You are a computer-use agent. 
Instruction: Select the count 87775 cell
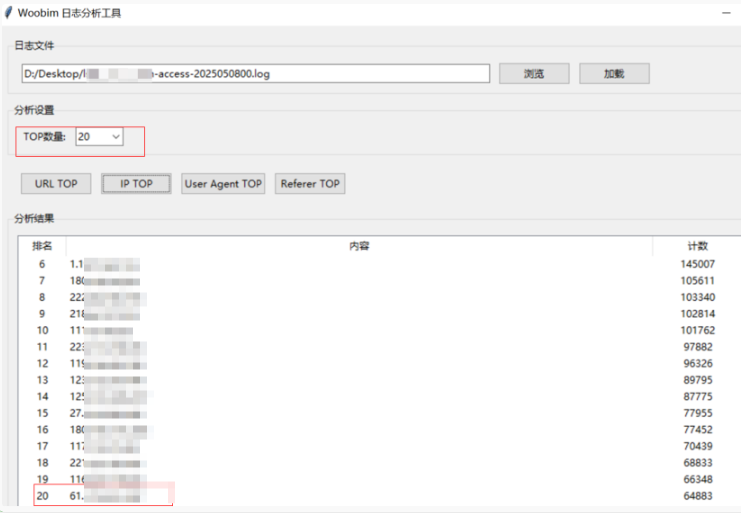coord(698,396)
